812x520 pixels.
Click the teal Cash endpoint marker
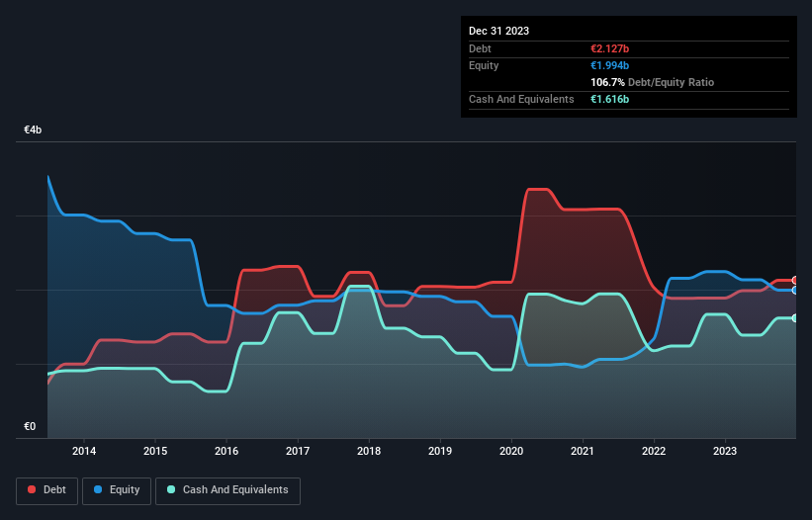click(795, 318)
